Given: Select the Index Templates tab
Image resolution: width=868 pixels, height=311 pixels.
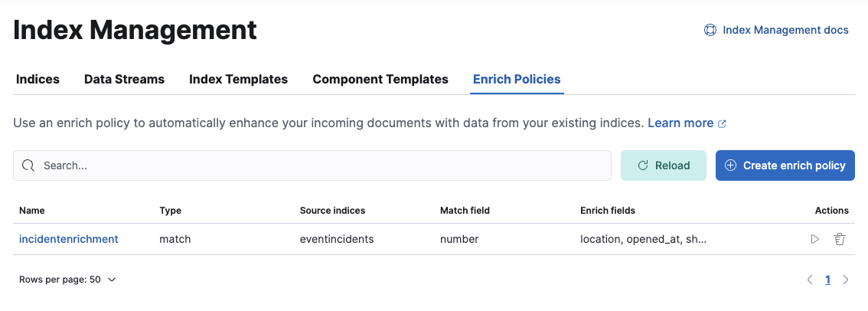Looking at the screenshot, I should [238, 79].
